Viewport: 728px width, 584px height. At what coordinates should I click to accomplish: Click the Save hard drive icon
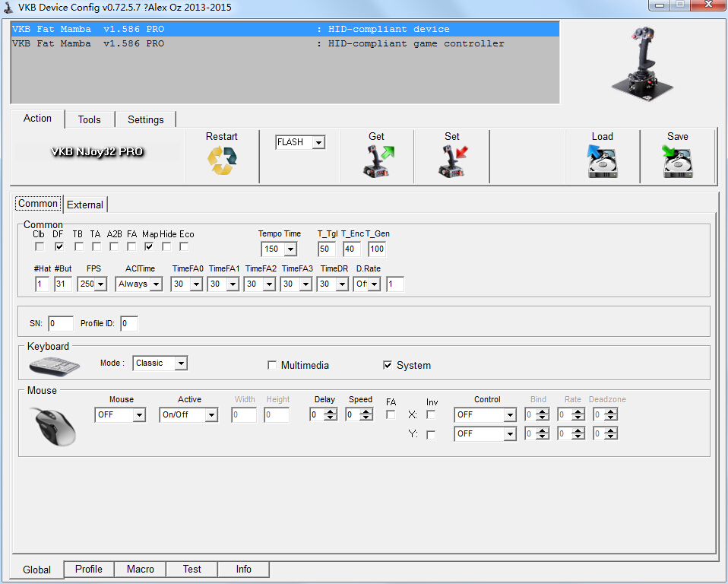(677, 161)
